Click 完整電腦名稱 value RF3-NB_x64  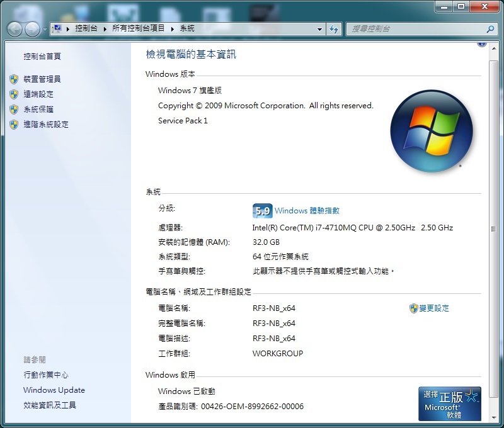[x=274, y=324]
